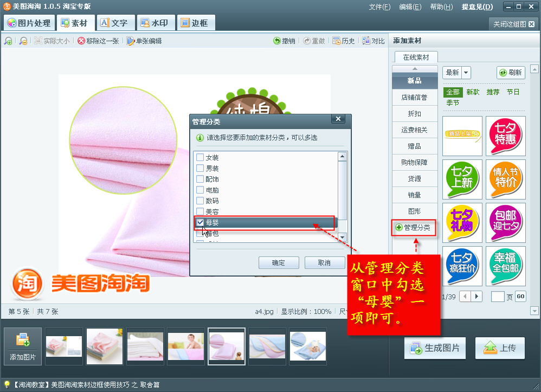Viewport: 541px width, 392px height.
Task: Check the 女装 category checkbox
Action: pos(200,157)
